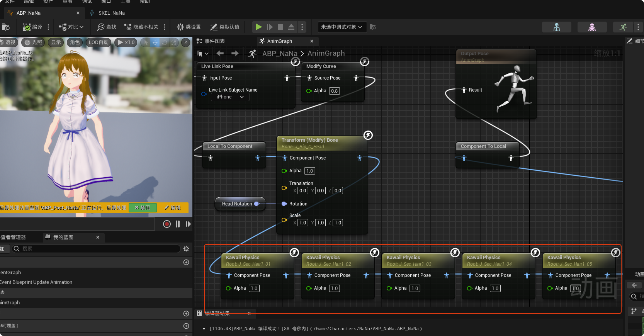This screenshot has height=336, width=644.
Task: Activate the rotate gizmo tool
Action: click(x=165, y=42)
